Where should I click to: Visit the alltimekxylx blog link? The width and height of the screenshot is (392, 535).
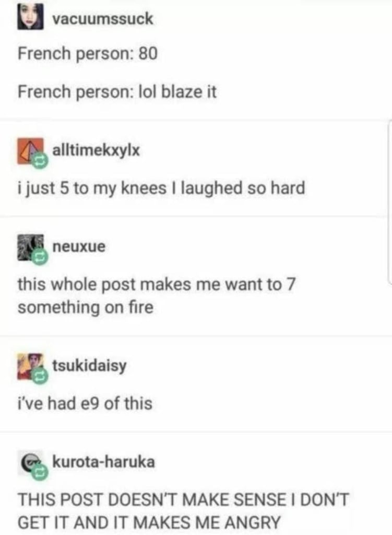coord(96,150)
